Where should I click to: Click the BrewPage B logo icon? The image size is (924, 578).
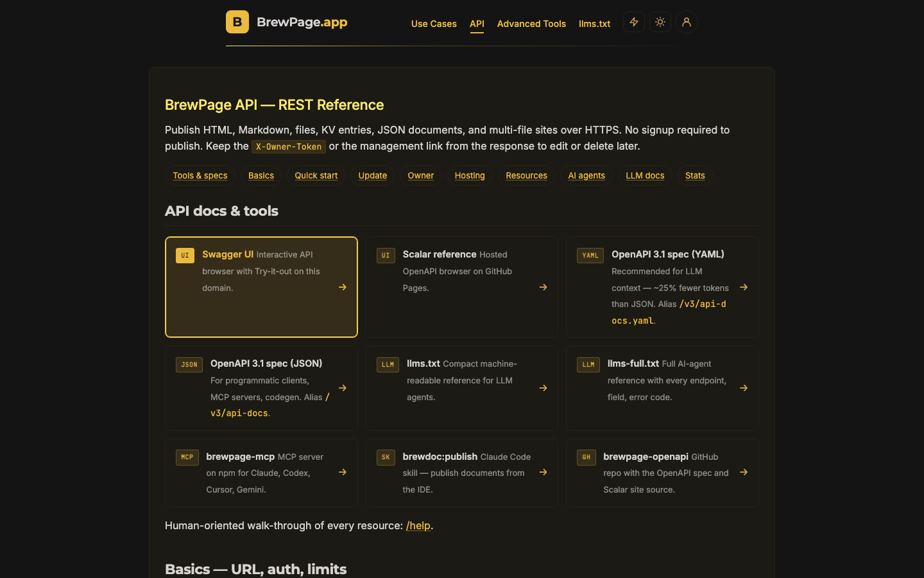(237, 22)
